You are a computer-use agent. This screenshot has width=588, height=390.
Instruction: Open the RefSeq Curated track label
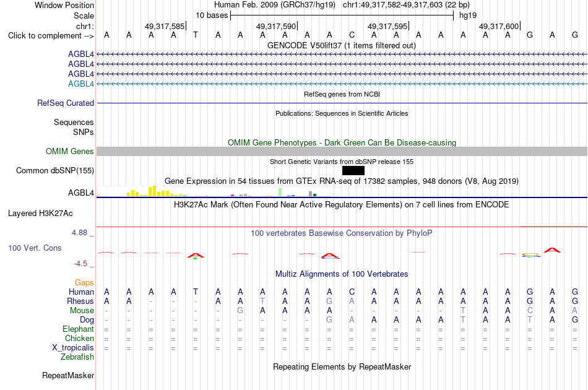pos(66,103)
